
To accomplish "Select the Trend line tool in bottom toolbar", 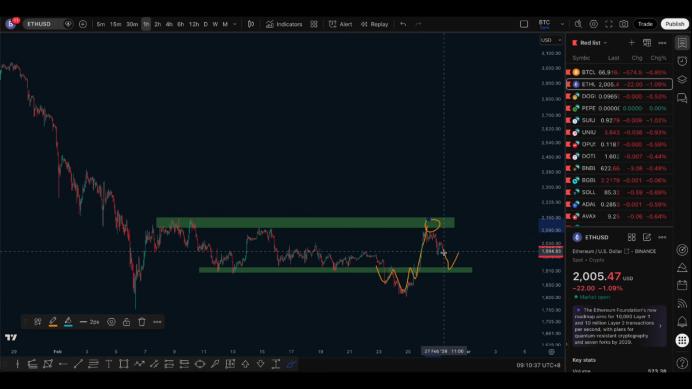I will 78,364.
